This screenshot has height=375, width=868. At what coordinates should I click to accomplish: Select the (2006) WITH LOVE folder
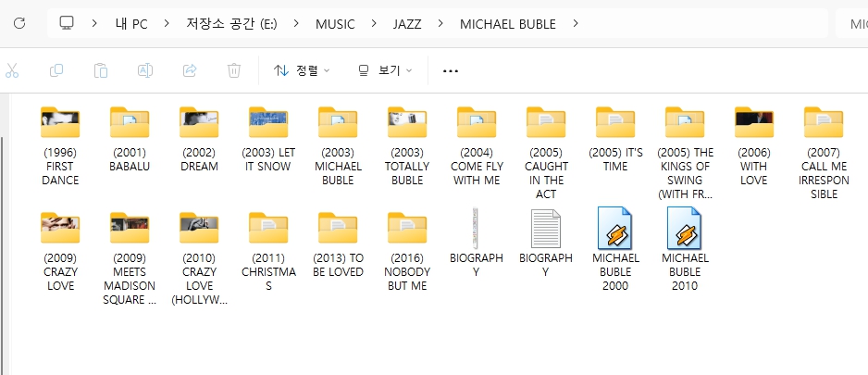pyautogui.click(x=754, y=146)
